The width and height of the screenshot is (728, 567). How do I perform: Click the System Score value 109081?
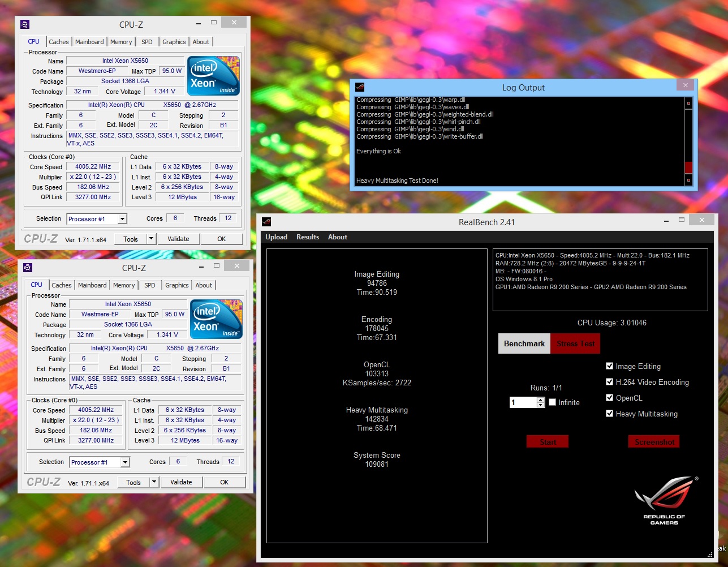tap(377, 465)
